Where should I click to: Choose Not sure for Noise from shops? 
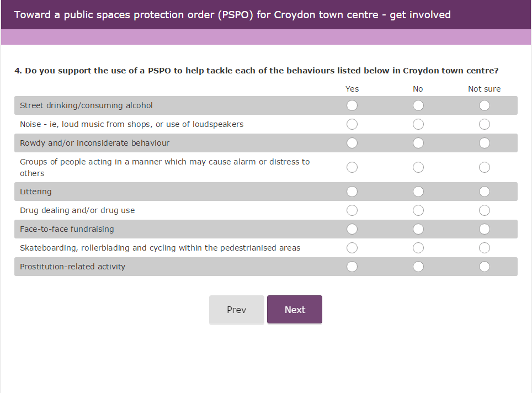click(x=484, y=124)
